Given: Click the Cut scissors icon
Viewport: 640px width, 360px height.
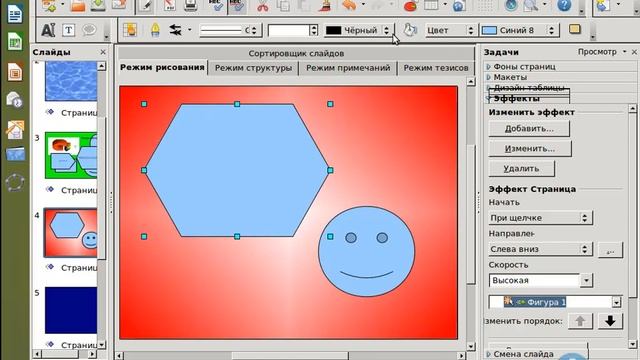Looking at the screenshot, I should click(262, 6).
